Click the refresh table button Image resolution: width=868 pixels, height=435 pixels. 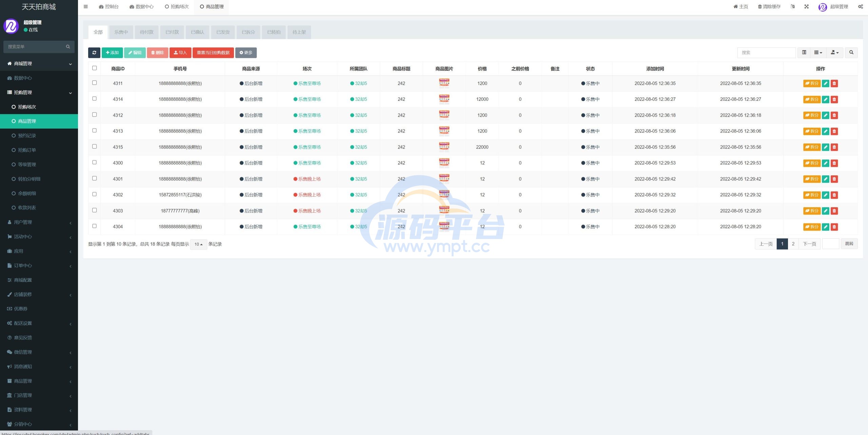[94, 53]
